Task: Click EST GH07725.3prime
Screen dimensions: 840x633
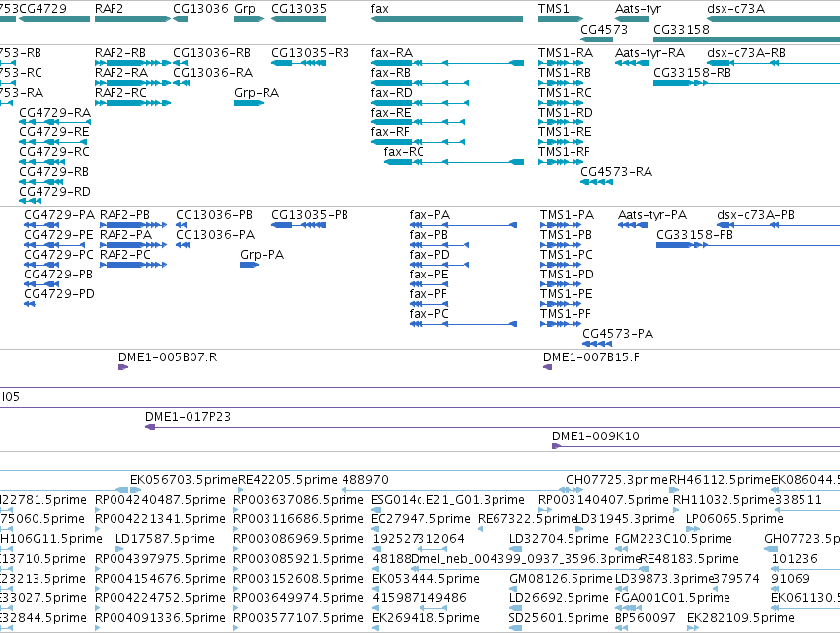Action: (x=573, y=490)
